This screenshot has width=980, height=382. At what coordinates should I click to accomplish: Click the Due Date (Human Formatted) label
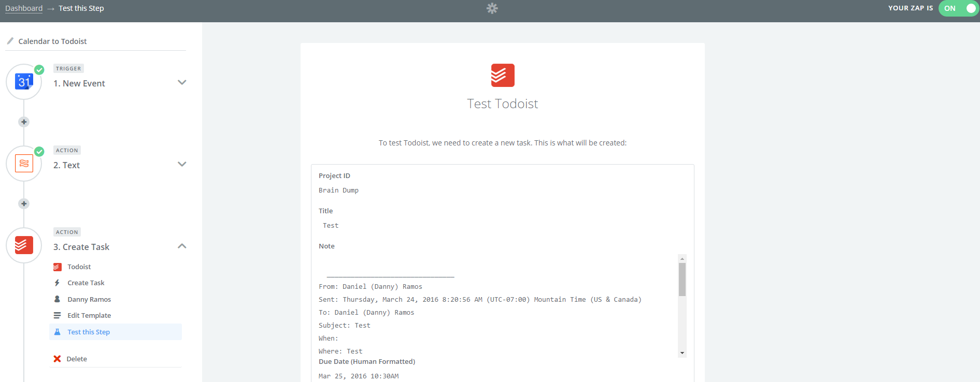[367, 362]
